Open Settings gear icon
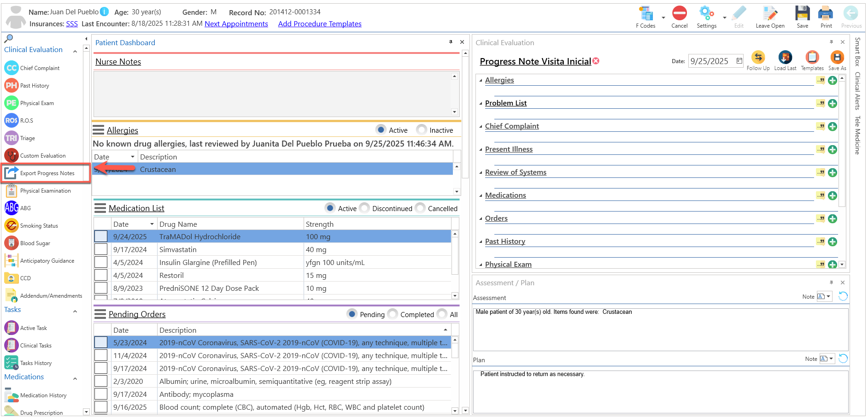Viewport: 868px width, 418px height. click(706, 13)
